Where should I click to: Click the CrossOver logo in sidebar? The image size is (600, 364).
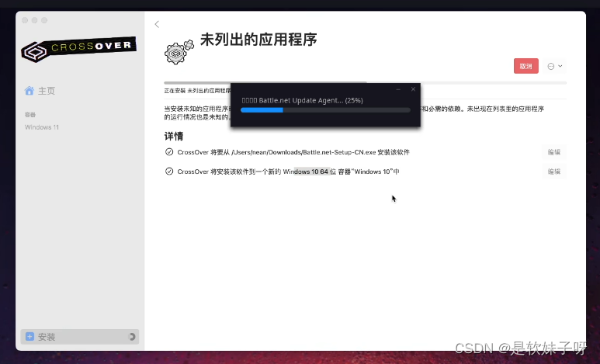coord(79,49)
